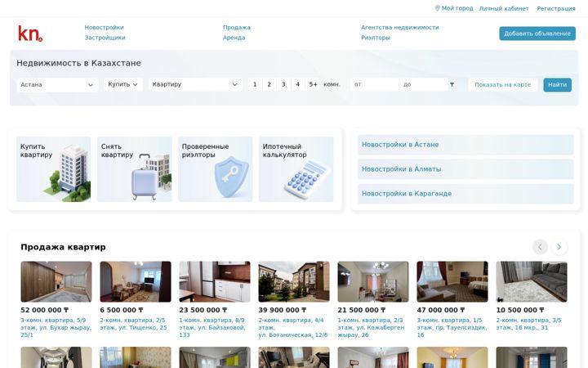The width and height of the screenshot is (588, 368).
Task: Open the Ипотечный калькулятор tile
Action: (296, 169)
